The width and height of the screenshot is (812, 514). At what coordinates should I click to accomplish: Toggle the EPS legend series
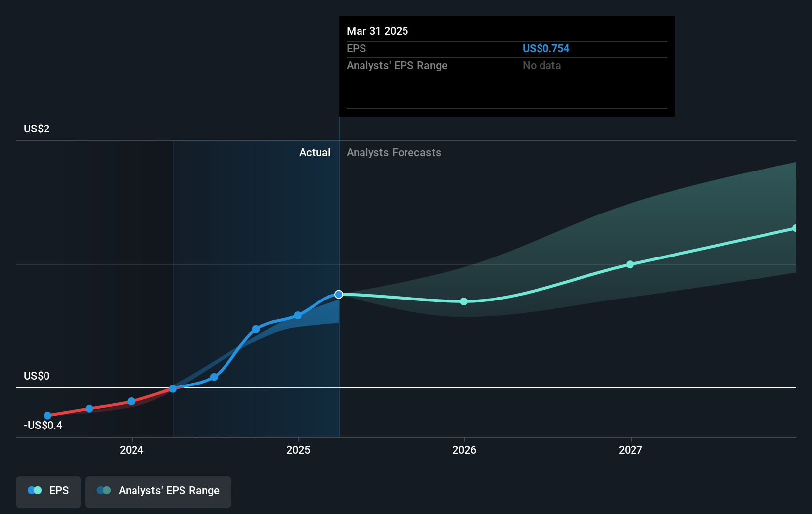(x=48, y=492)
